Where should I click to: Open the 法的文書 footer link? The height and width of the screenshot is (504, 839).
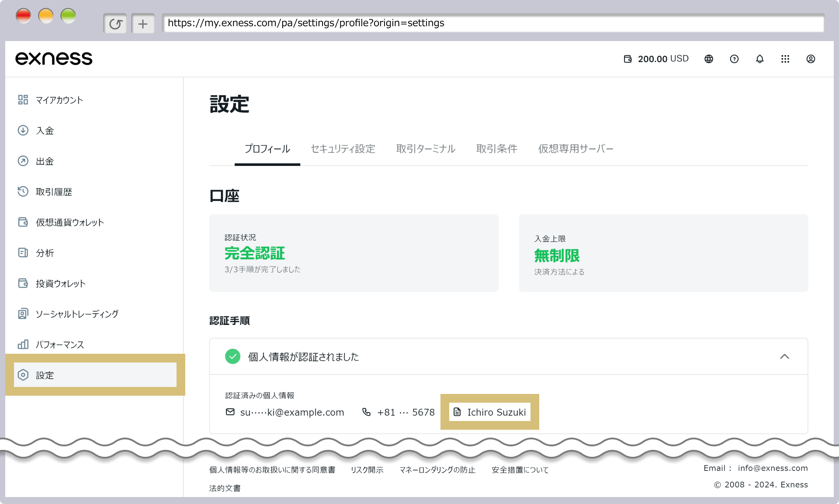point(225,488)
